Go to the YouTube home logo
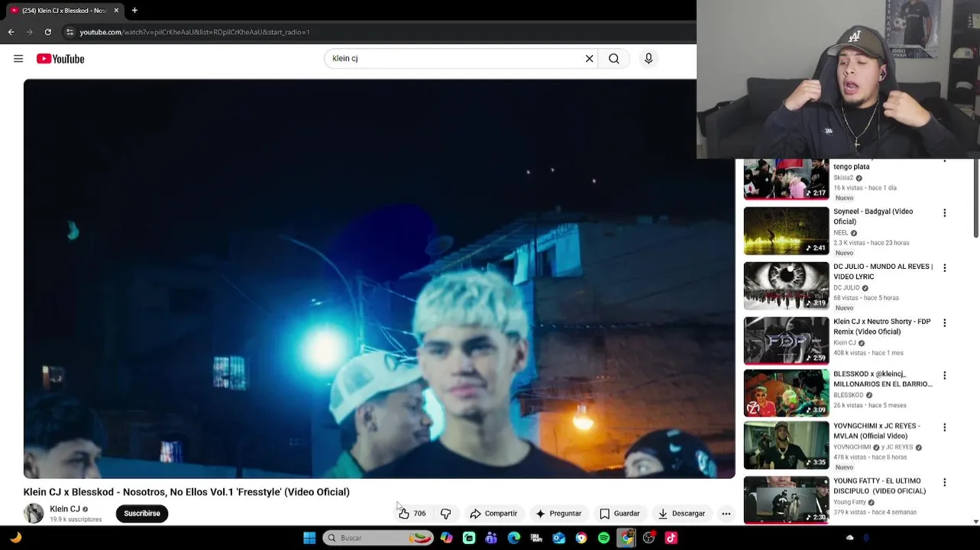Image resolution: width=980 pixels, height=550 pixels. pos(60,59)
